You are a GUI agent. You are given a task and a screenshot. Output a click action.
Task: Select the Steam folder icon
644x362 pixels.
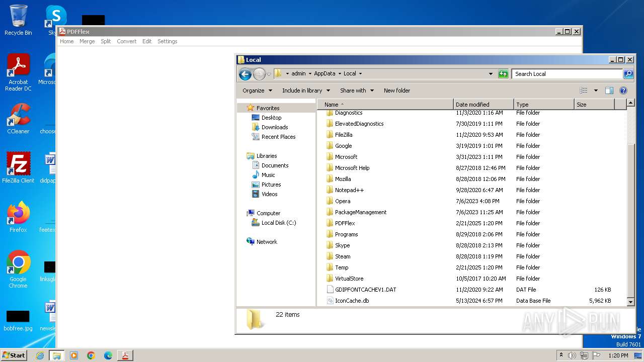tap(330, 256)
